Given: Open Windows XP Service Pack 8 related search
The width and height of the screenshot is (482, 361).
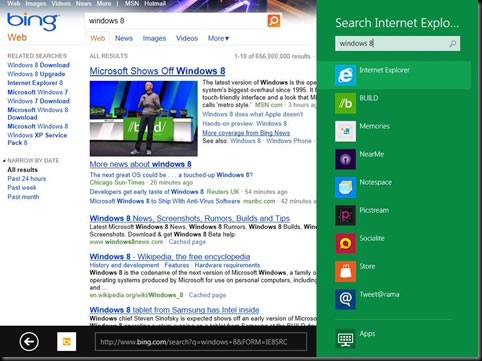Looking at the screenshot, I should [x=37, y=139].
